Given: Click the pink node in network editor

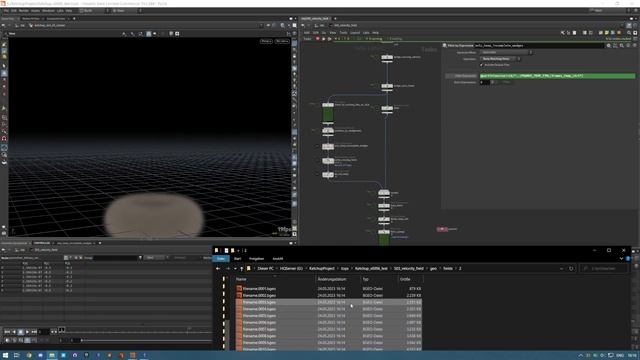Looking at the screenshot, I should coord(442,229).
